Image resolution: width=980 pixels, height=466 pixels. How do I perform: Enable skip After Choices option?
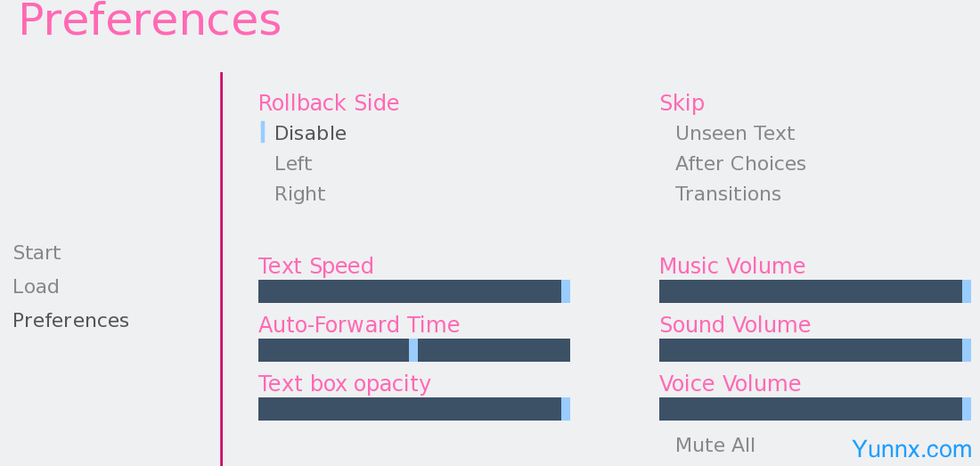point(739,164)
